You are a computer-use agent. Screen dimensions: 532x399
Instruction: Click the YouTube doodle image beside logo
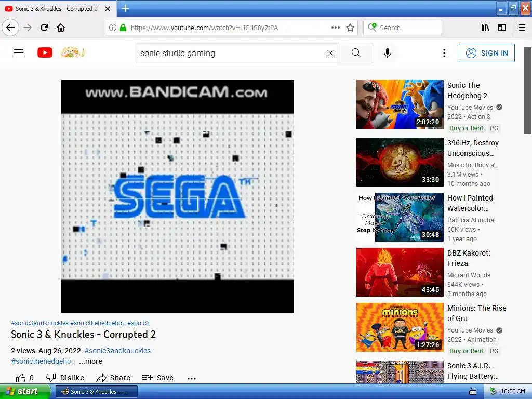(x=72, y=52)
